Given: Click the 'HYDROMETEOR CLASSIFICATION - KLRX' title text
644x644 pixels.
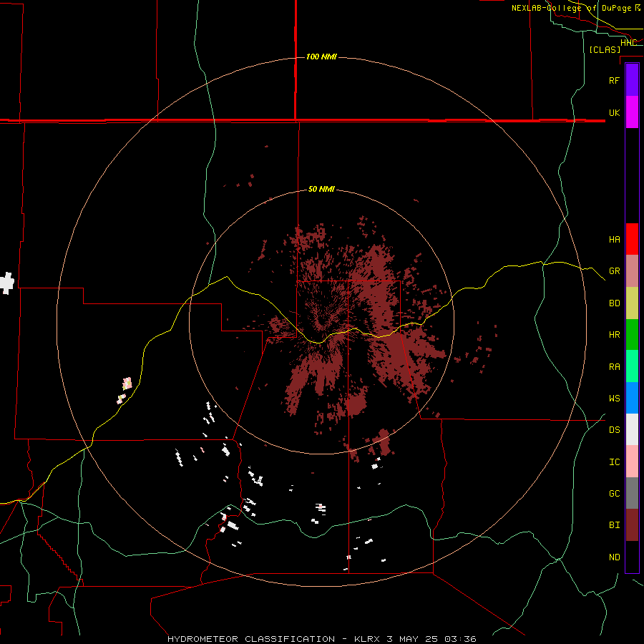Looking at the screenshot, I should pyautogui.click(x=274, y=639).
